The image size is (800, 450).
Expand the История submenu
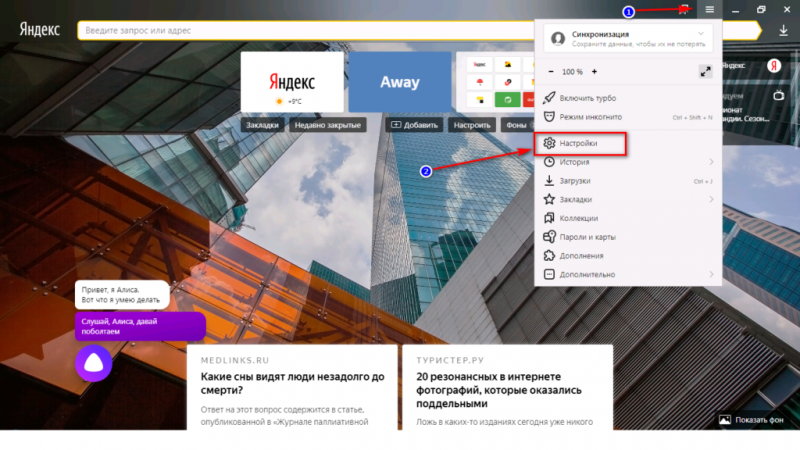(628, 162)
